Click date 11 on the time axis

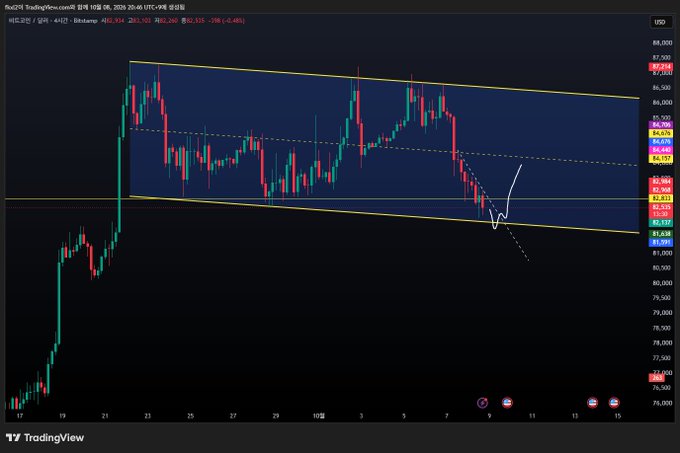point(532,416)
